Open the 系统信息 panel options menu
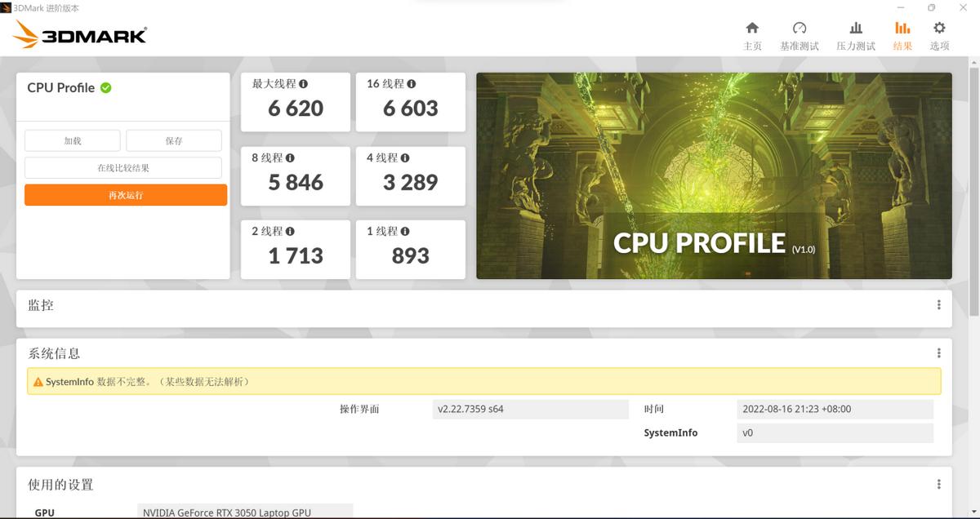This screenshot has height=519, width=980. tap(938, 353)
